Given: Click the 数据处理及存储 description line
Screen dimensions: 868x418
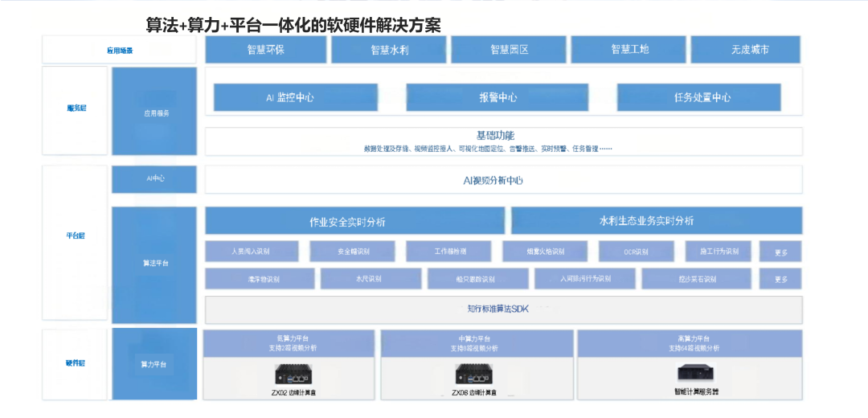Looking at the screenshot, I should [x=488, y=149].
